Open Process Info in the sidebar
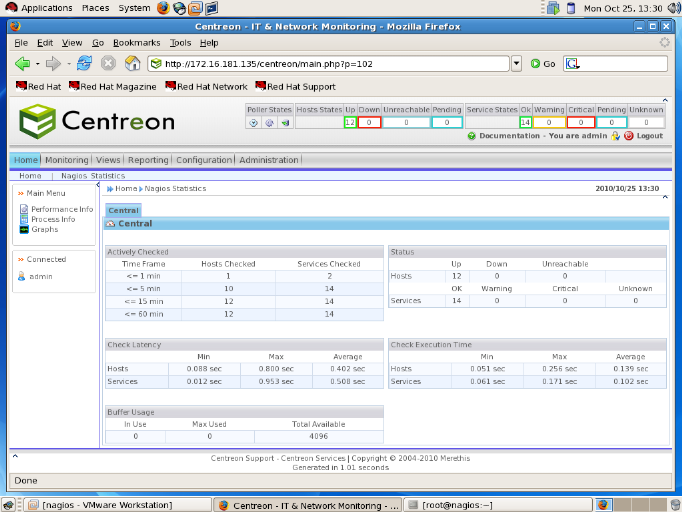The image size is (682, 512). coord(52,219)
